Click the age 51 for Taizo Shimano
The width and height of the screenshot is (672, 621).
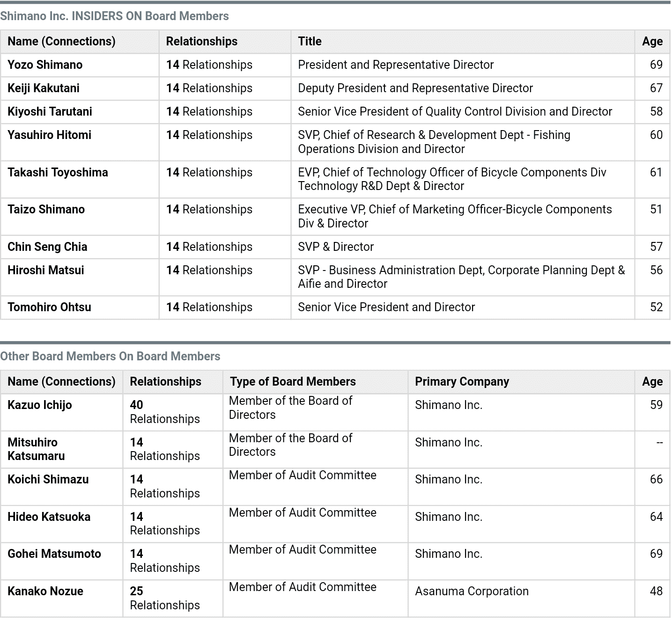(656, 210)
